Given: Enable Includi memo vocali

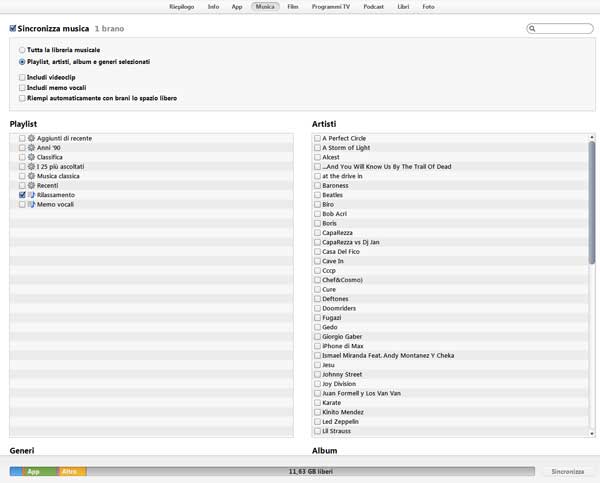Looking at the screenshot, I should [x=22, y=88].
